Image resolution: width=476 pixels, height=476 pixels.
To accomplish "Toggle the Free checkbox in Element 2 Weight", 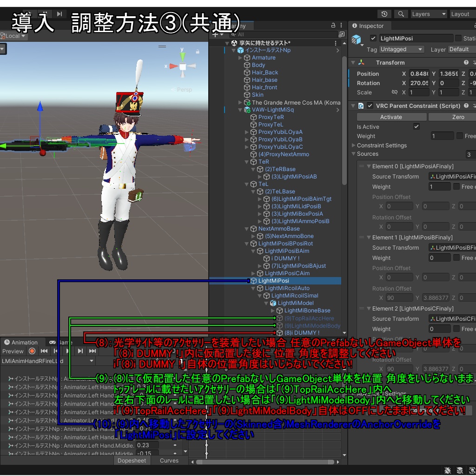I will pyautogui.click(x=456, y=329).
